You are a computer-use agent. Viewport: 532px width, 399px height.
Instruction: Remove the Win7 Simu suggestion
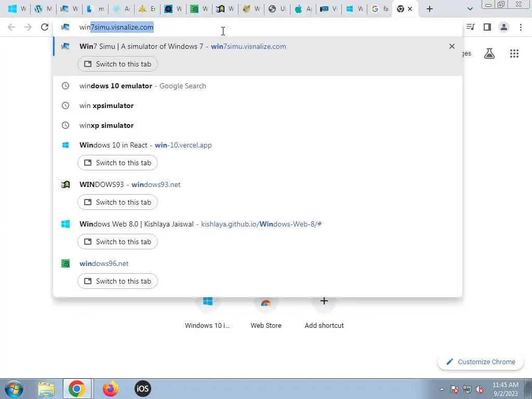click(452, 46)
